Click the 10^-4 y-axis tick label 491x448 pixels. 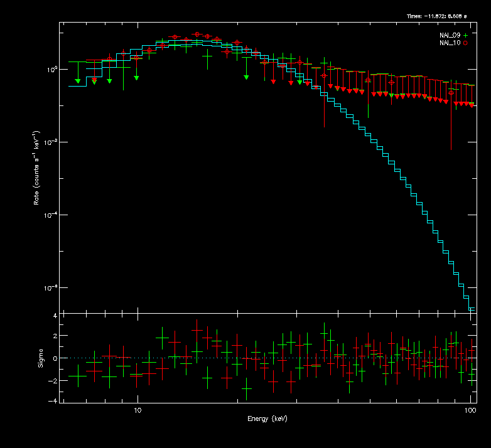50,215
